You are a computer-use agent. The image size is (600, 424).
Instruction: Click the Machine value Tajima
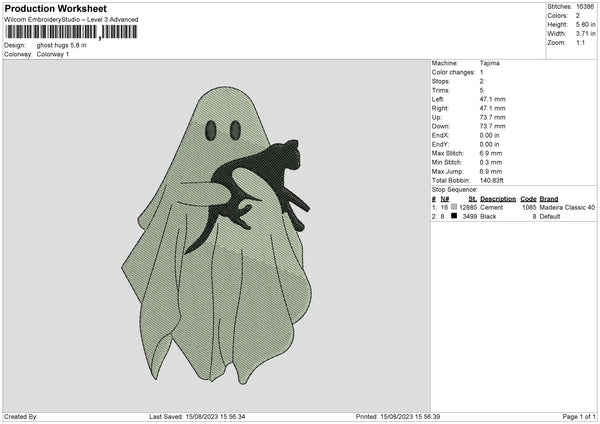(x=490, y=63)
